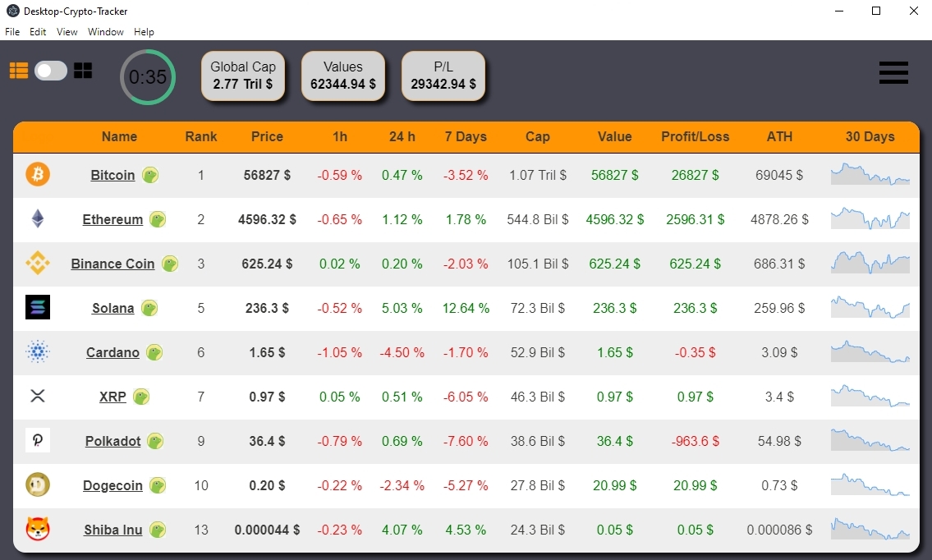This screenshot has width=932, height=560.
Task: Open the Dogecoin link
Action: [112, 486]
